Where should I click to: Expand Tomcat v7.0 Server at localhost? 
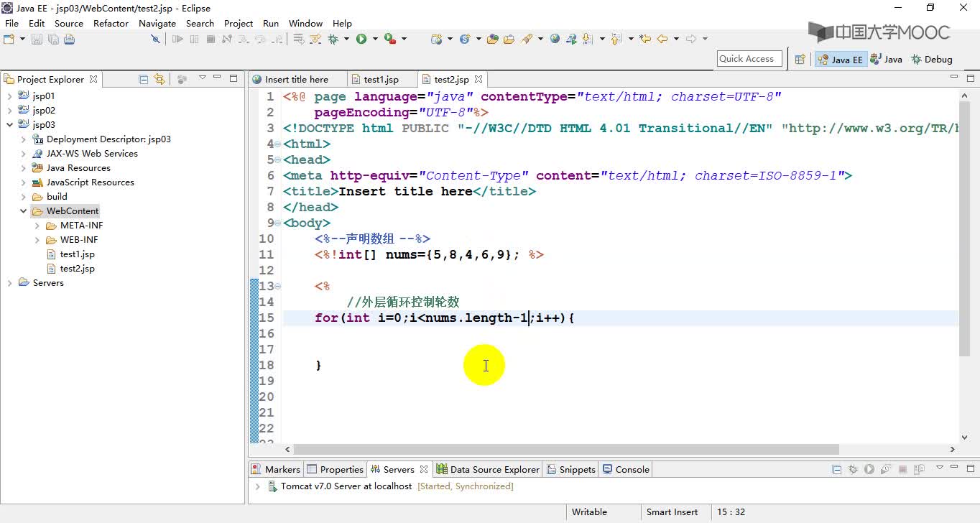tap(257, 486)
